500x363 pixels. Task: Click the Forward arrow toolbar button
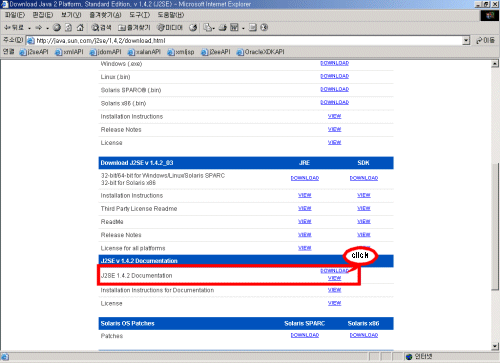[39, 28]
